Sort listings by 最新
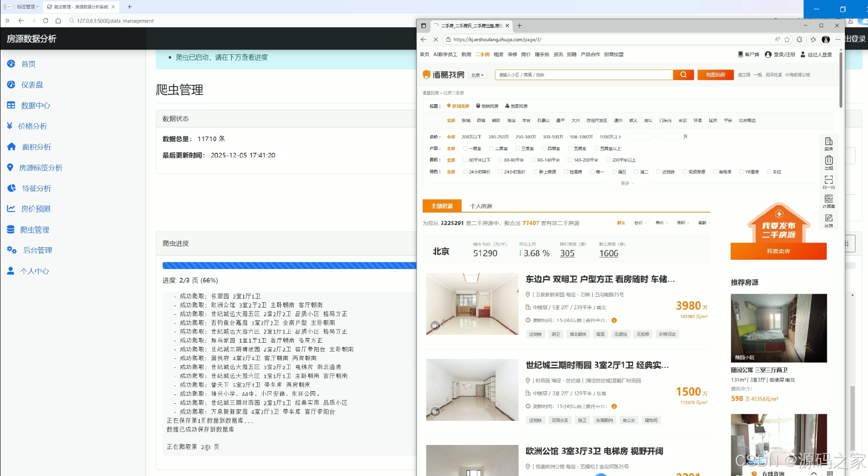 click(x=704, y=223)
